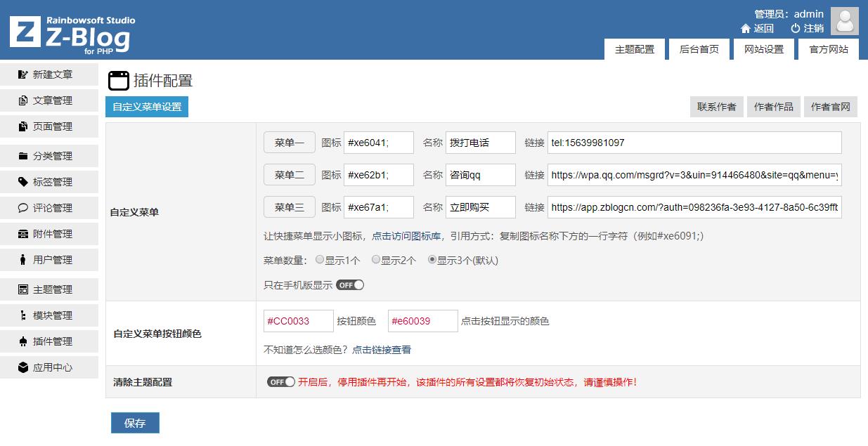
Task: Switch to the 主题配置 tab
Action: click(x=634, y=49)
